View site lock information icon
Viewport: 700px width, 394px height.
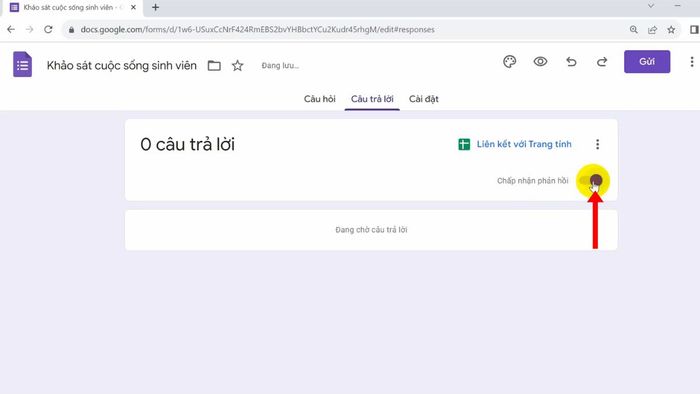click(x=71, y=29)
